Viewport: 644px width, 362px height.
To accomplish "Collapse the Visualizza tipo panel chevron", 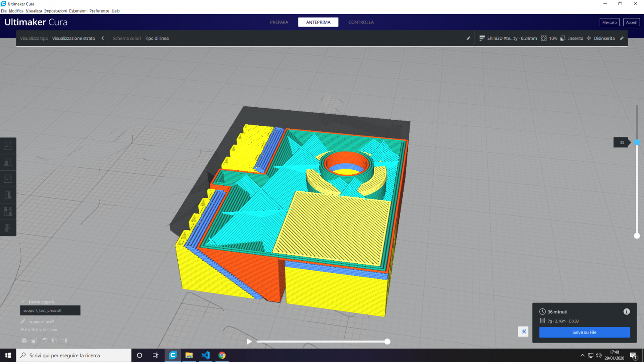I will click(x=103, y=38).
